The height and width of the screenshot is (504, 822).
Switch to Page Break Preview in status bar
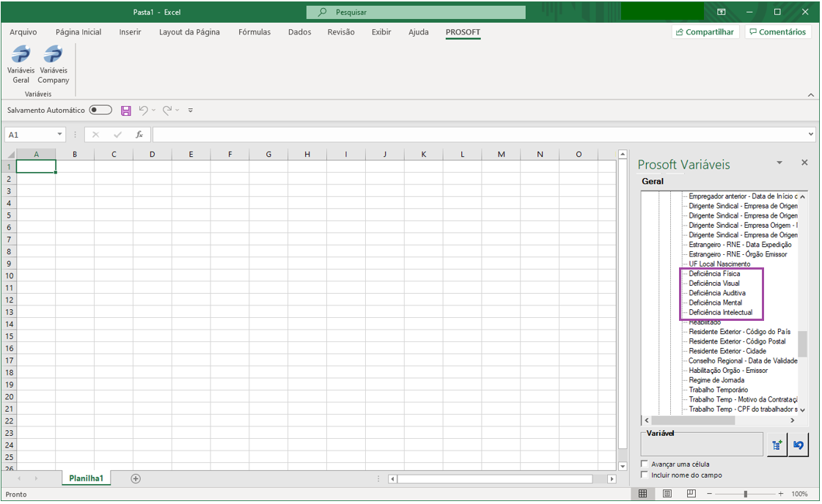coord(691,494)
